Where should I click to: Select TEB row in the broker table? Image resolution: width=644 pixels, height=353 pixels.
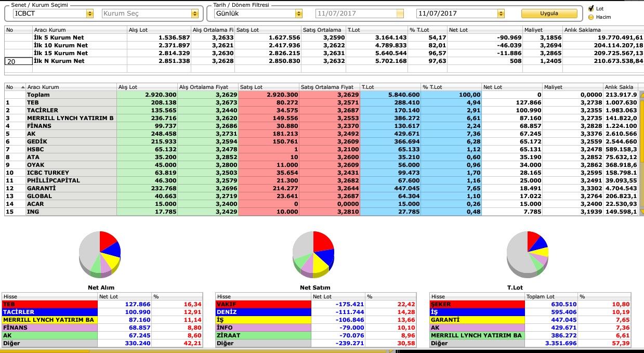click(x=321, y=103)
